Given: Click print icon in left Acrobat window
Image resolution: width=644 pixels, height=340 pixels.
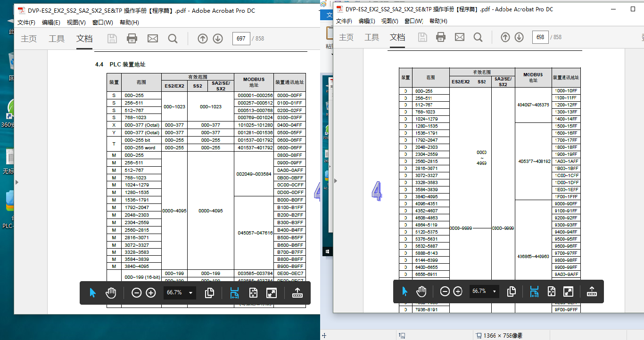Looking at the screenshot, I should [132, 39].
